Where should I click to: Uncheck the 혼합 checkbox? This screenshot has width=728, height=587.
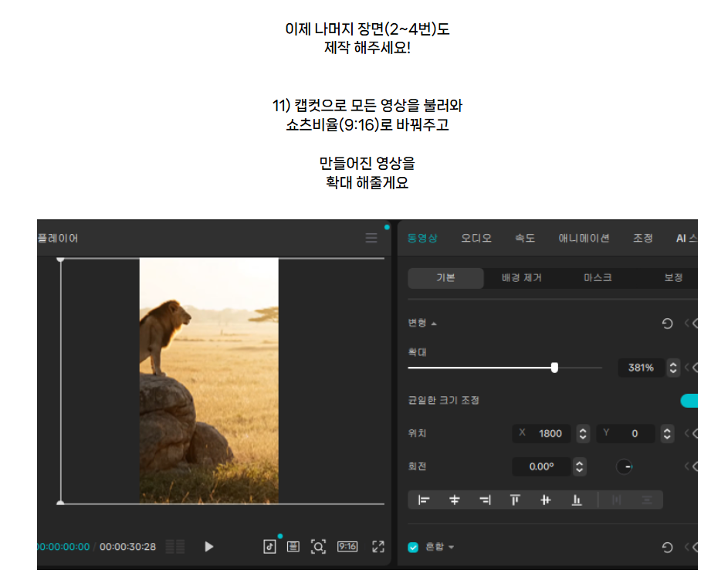click(x=413, y=547)
